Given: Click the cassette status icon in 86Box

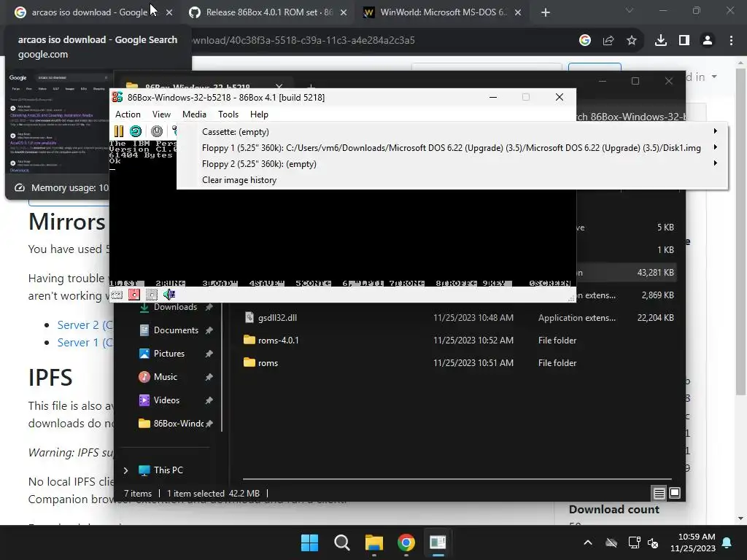Looking at the screenshot, I should [117, 295].
